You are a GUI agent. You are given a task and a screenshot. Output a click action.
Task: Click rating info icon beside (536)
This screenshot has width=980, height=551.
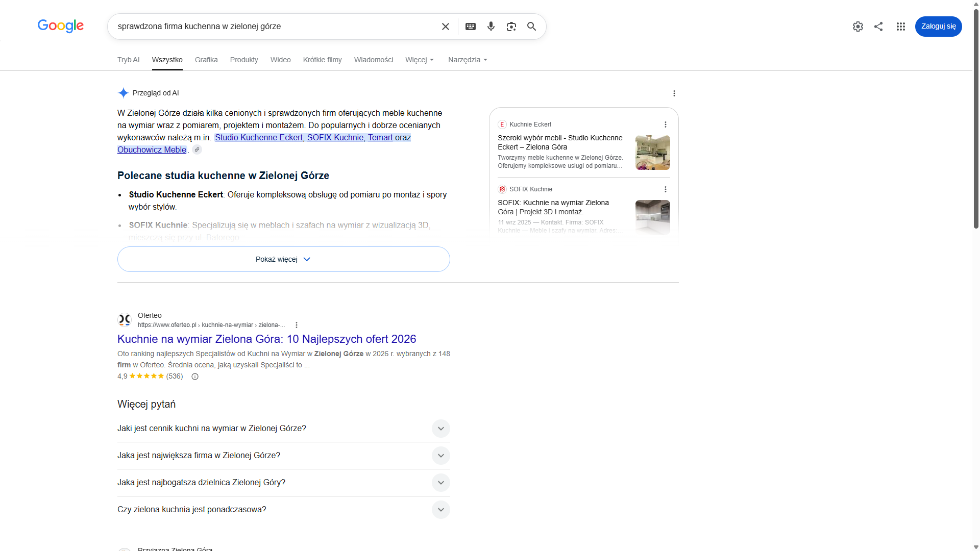click(195, 377)
